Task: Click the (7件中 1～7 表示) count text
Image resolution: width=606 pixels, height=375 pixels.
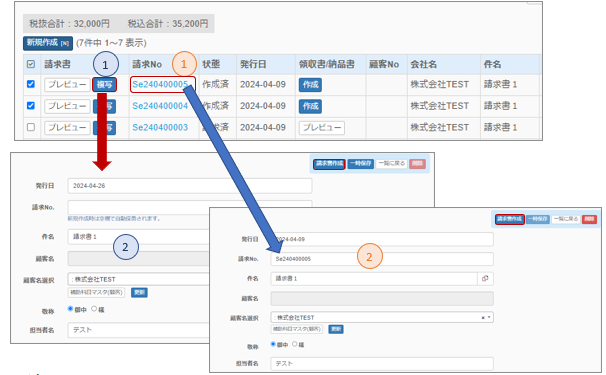Action: [111, 43]
